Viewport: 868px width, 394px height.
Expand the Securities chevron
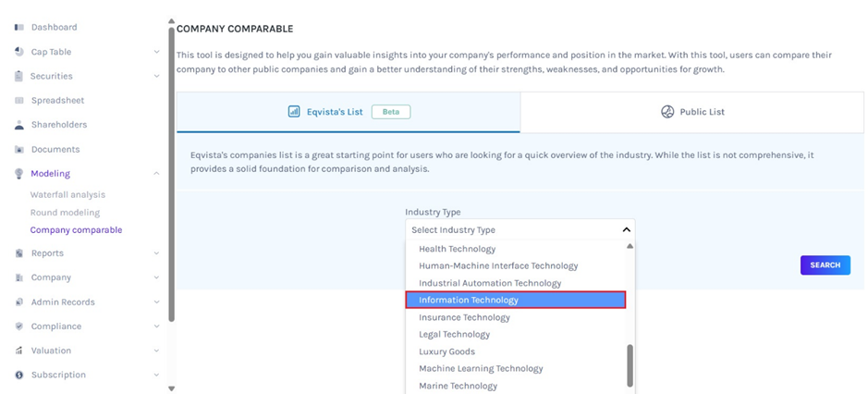pyautogui.click(x=156, y=76)
